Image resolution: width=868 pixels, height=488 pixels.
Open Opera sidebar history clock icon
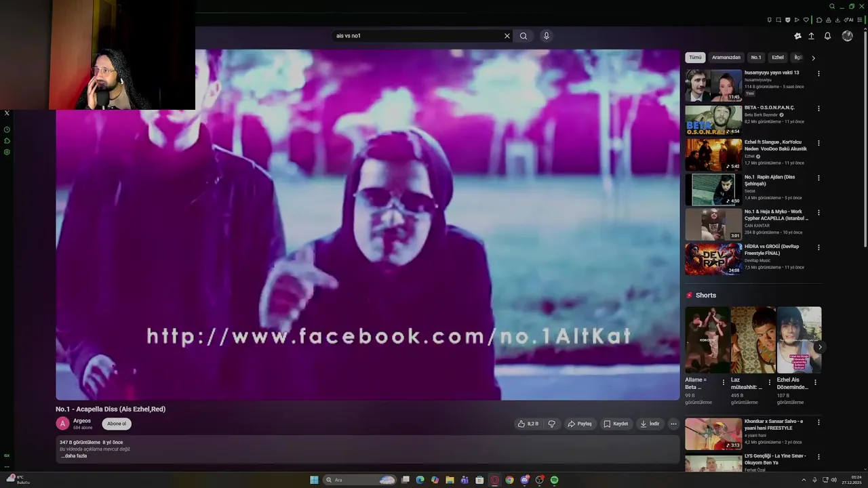pyautogui.click(x=7, y=129)
